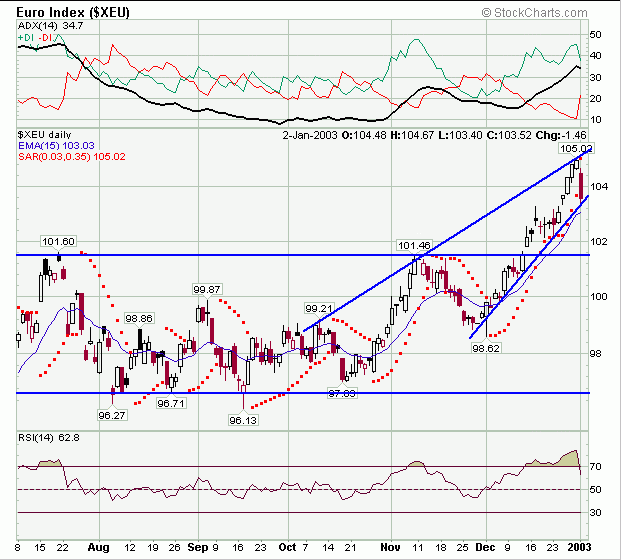621x560 pixels.
Task: Click the red -DI legend label
Action: tap(45, 38)
